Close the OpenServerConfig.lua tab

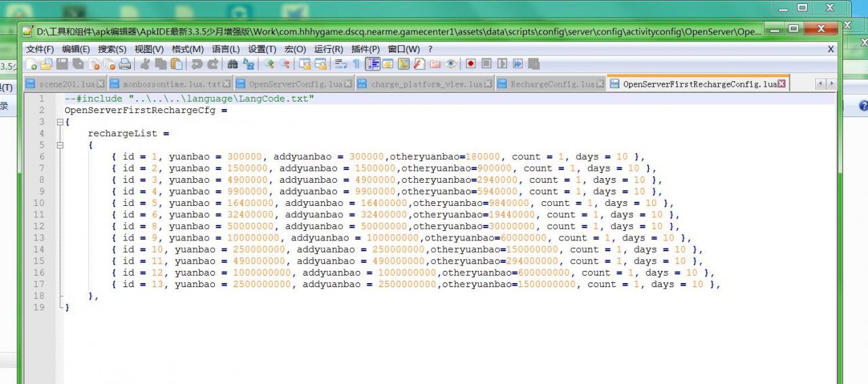tap(348, 84)
